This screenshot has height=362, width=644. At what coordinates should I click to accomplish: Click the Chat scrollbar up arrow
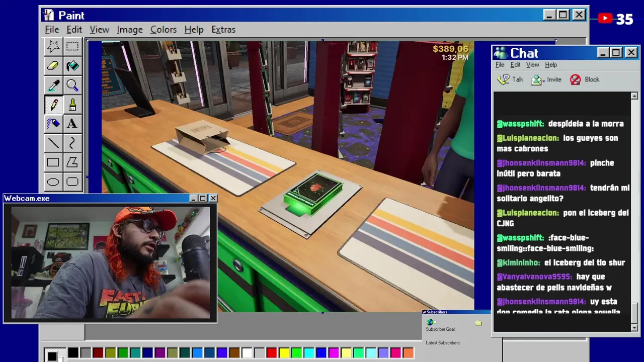coord(634,96)
